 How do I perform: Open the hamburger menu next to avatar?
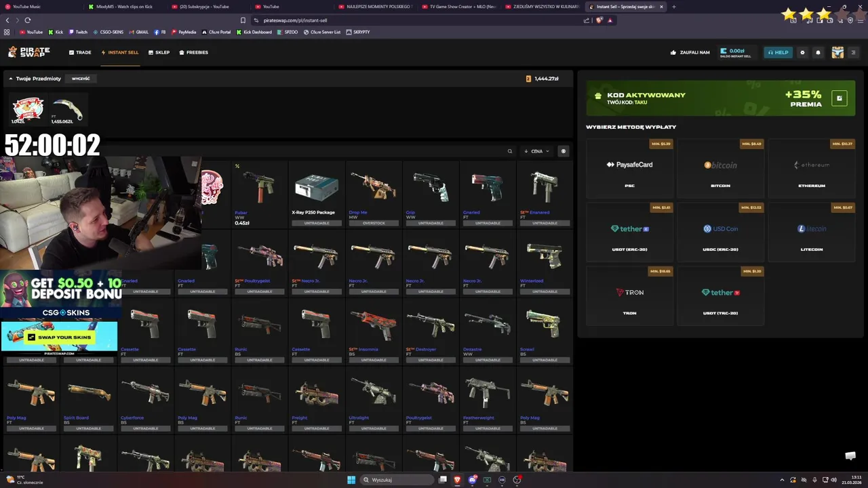pos(853,52)
